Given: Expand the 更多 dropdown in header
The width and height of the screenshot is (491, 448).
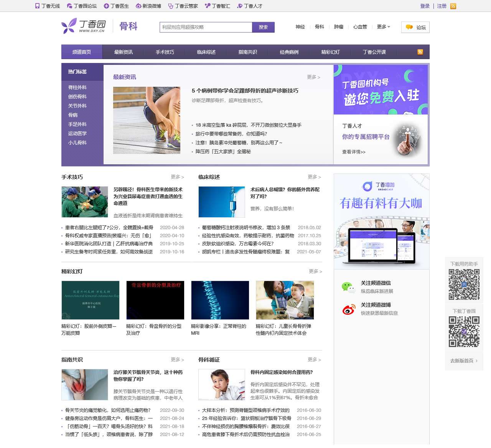Looking at the screenshot, I should click(x=384, y=27).
